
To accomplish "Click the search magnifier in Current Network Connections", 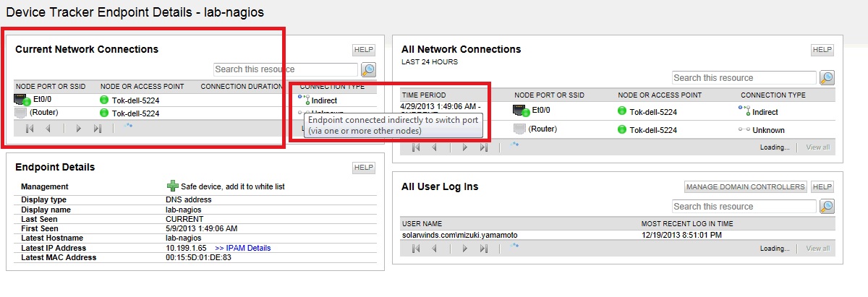I will pos(369,69).
